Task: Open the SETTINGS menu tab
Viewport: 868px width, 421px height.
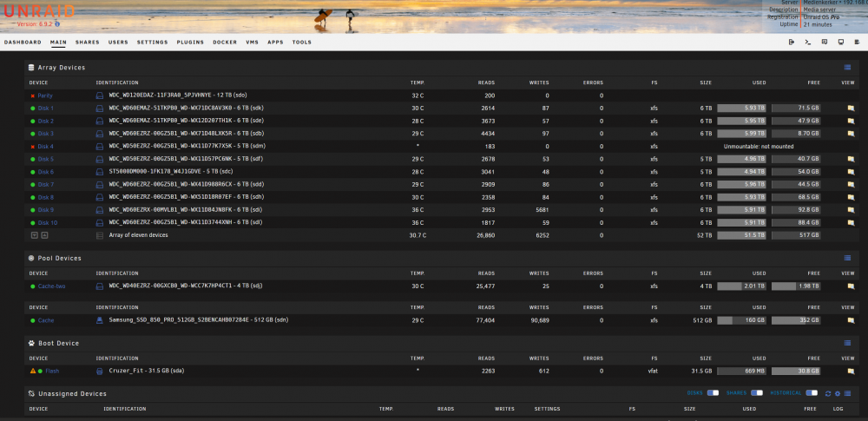Action: (152, 42)
